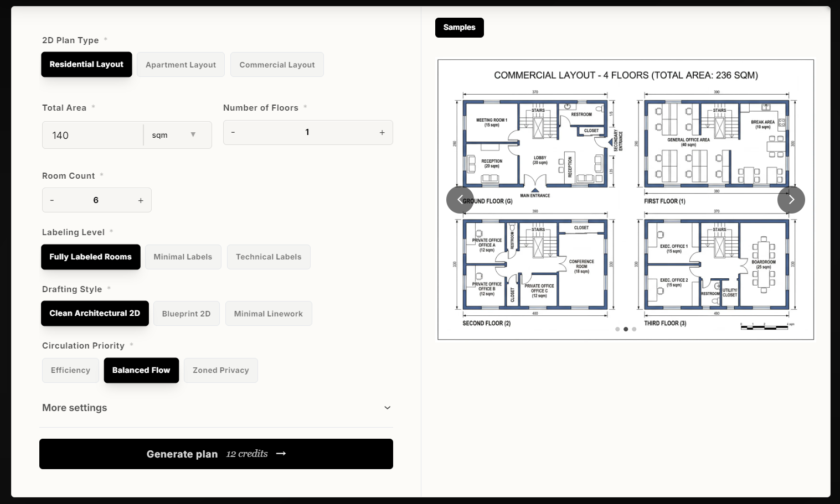The width and height of the screenshot is (840, 504).
Task: Increase the Number of Floors
Action: 382,132
